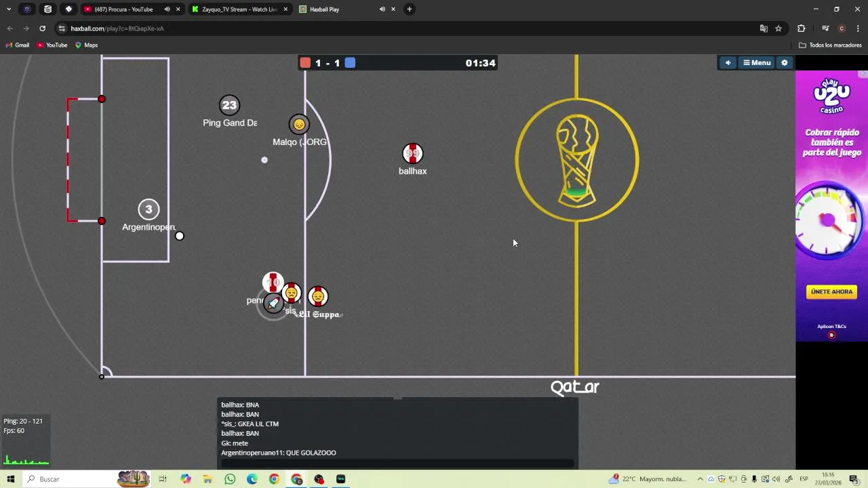
Task: Switch ESP keyboard language indicator
Action: pyautogui.click(x=804, y=479)
